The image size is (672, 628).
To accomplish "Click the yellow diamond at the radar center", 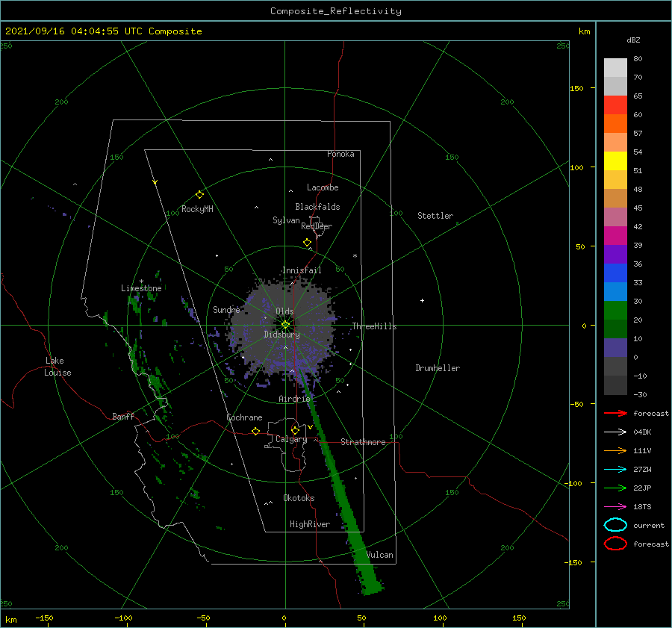I will point(285,325).
